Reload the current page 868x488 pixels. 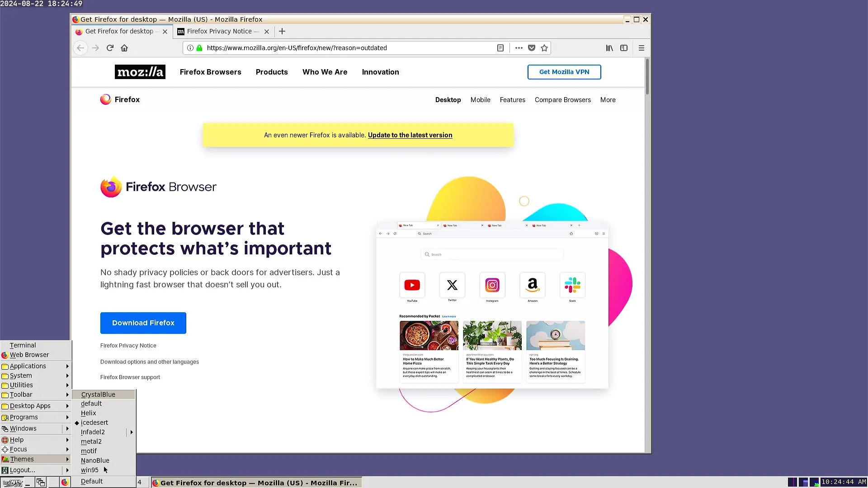[x=110, y=48]
